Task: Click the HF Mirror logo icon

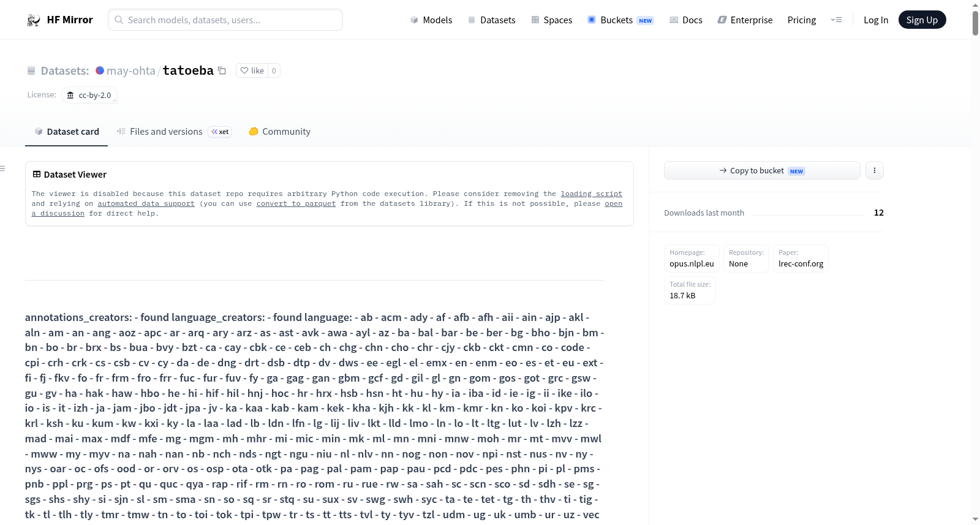Action: 34,20
